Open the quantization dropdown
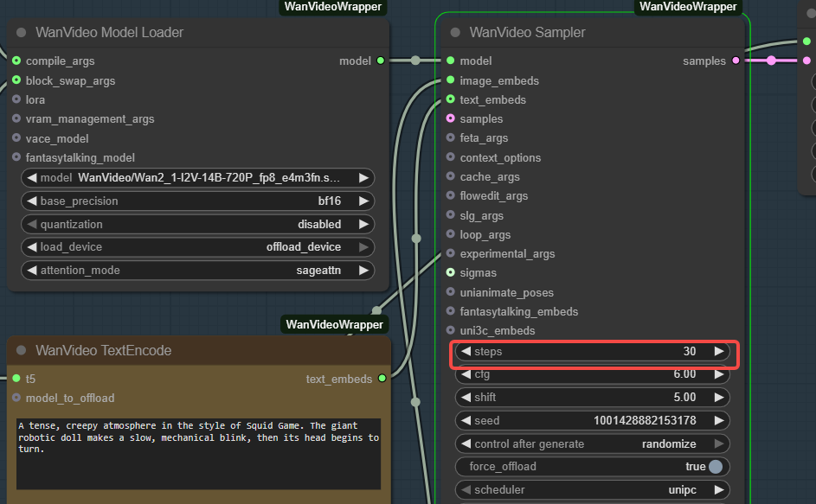 coord(198,224)
